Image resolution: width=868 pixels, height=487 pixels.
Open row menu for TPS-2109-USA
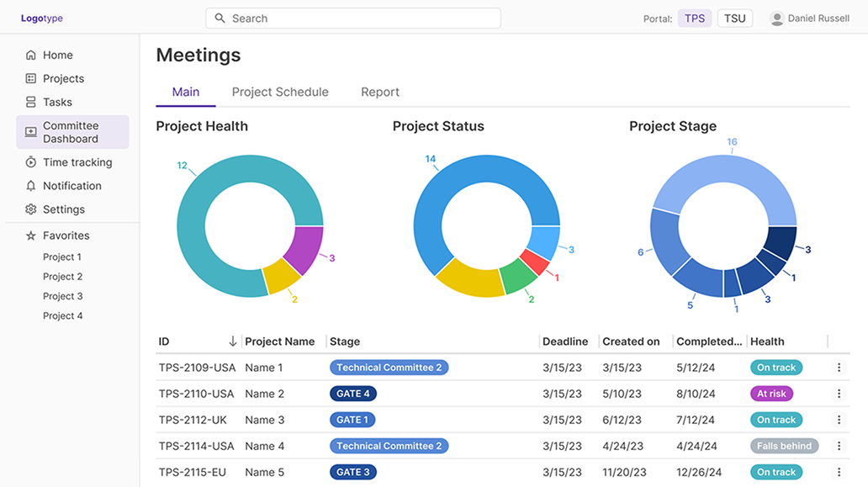coord(839,368)
